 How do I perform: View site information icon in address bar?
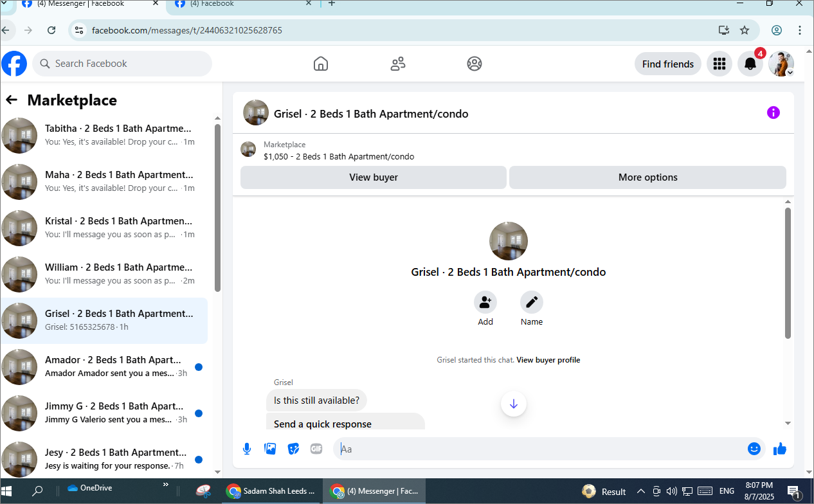click(78, 30)
